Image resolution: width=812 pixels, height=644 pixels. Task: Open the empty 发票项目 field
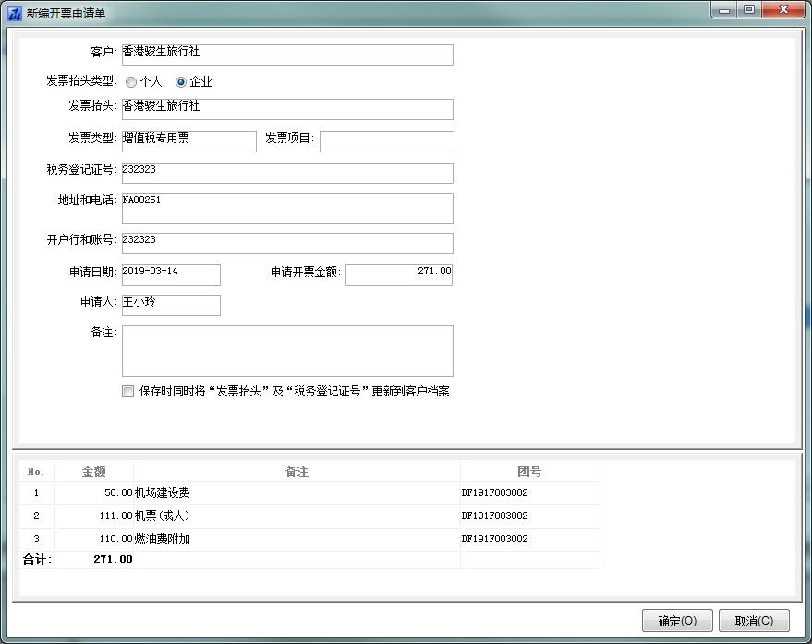click(386, 141)
